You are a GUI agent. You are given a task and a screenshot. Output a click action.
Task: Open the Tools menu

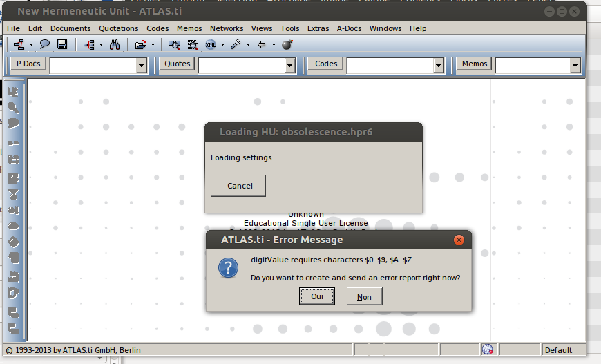pos(289,28)
